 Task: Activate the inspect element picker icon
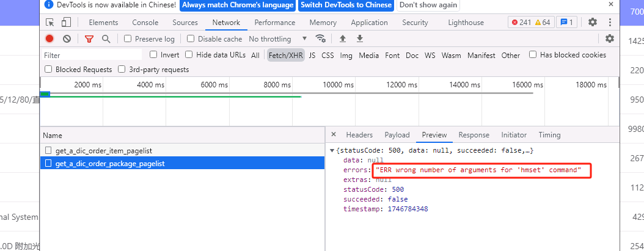(50, 22)
